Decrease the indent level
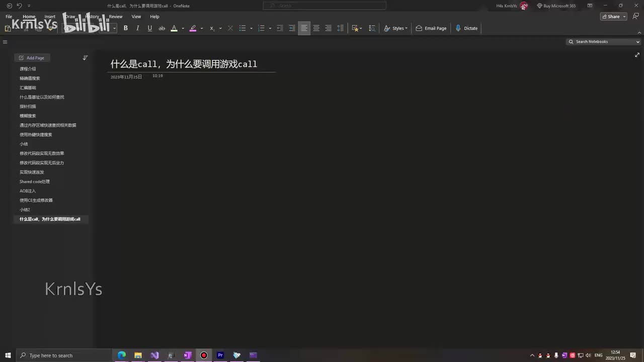Image resolution: width=644 pixels, height=362 pixels. coord(280,28)
